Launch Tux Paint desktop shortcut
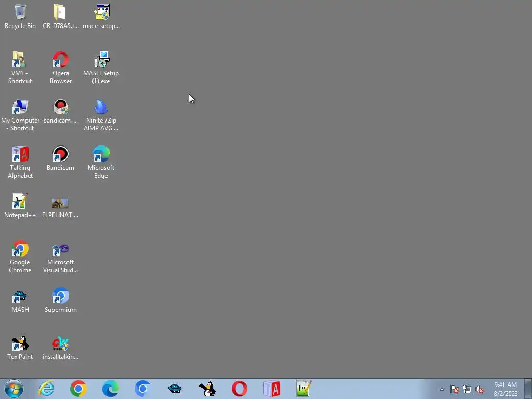 [20, 348]
